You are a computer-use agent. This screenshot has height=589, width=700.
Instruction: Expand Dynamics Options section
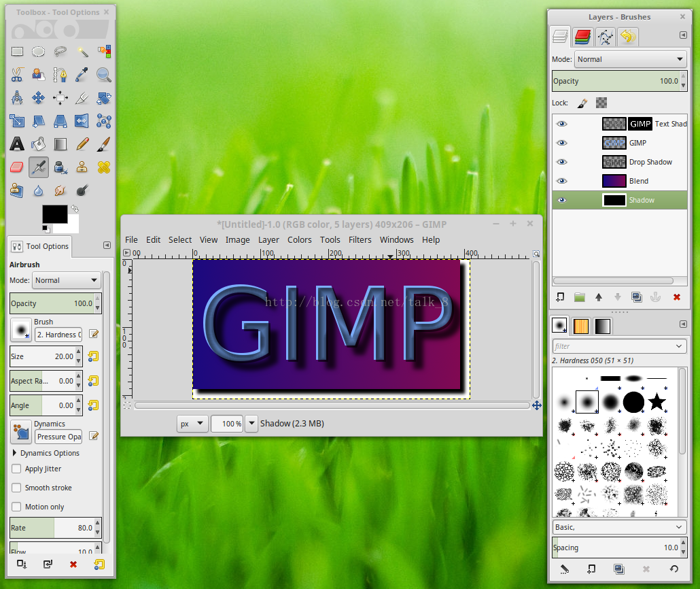[15, 453]
